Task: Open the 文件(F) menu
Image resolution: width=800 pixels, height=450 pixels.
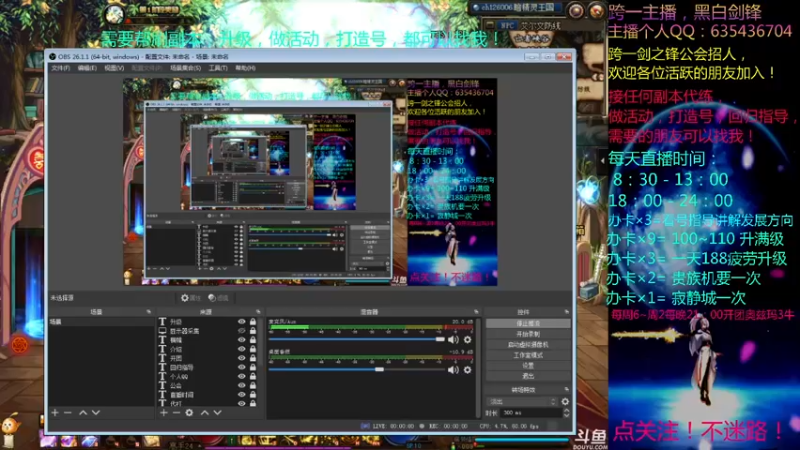Action: 60,68
